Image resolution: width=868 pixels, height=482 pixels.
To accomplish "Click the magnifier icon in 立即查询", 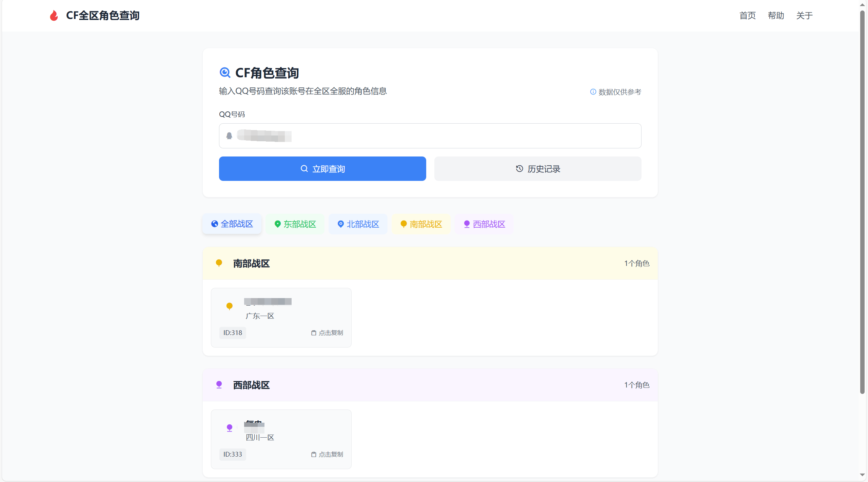I will coord(304,169).
